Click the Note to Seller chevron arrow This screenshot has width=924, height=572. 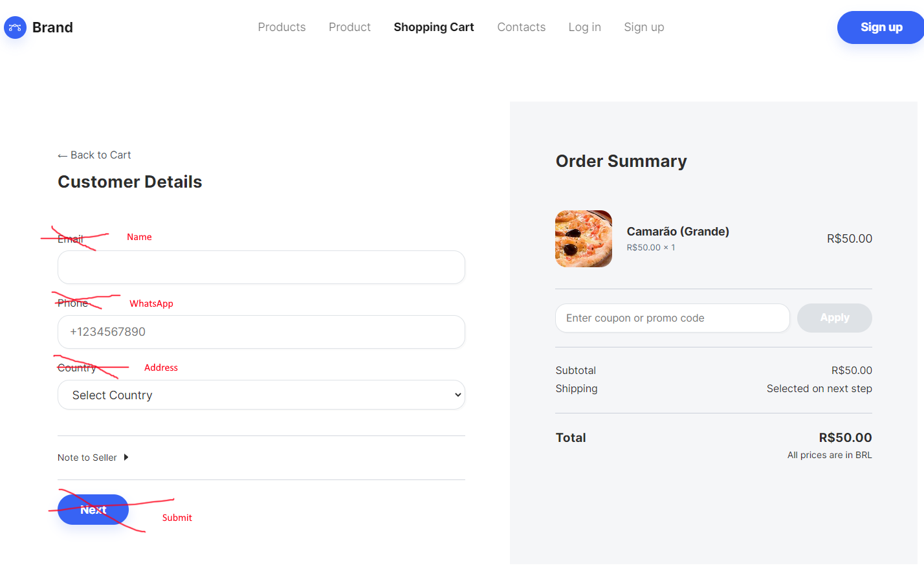coord(127,457)
